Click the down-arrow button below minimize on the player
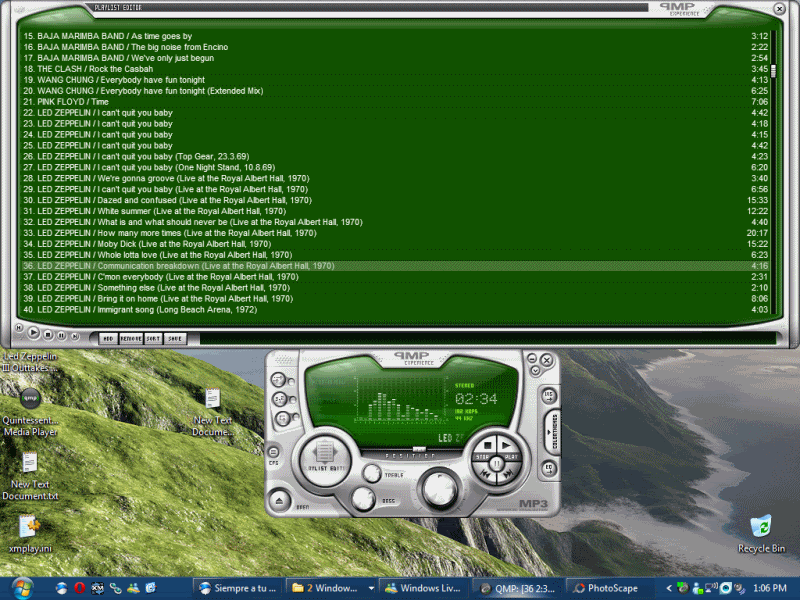Image resolution: width=800 pixels, height=600 pixels. 535,371
